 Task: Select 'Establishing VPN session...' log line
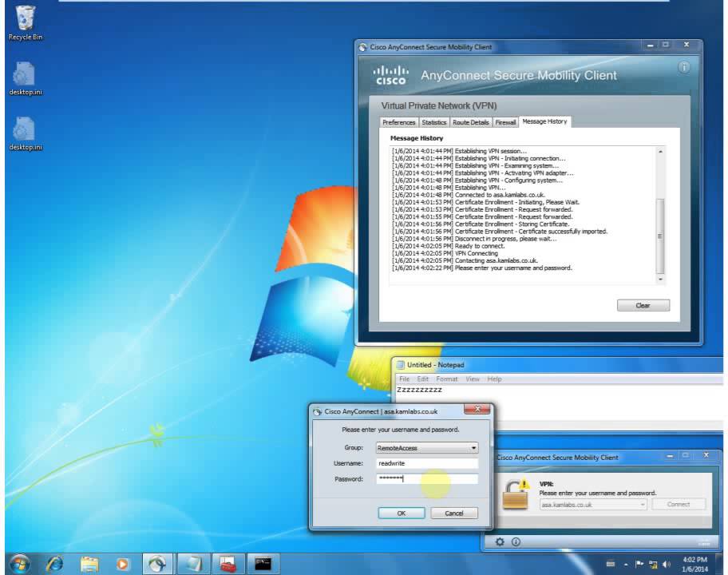coord(459,151)
